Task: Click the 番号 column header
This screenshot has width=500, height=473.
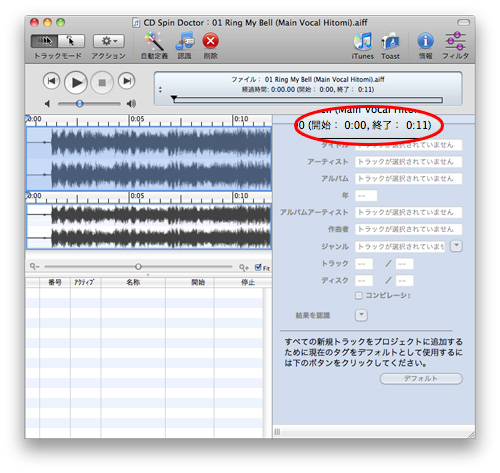Action: click(55, 282)
